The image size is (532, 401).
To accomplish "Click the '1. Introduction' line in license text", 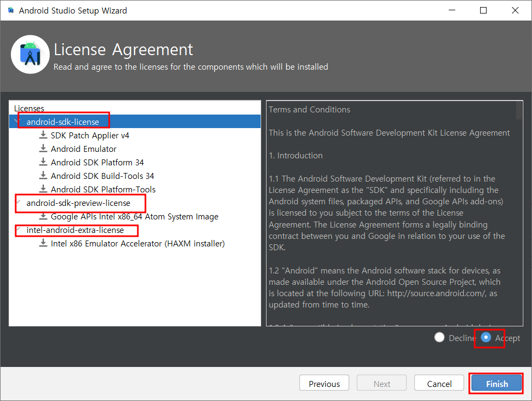I will coord(296,156).
